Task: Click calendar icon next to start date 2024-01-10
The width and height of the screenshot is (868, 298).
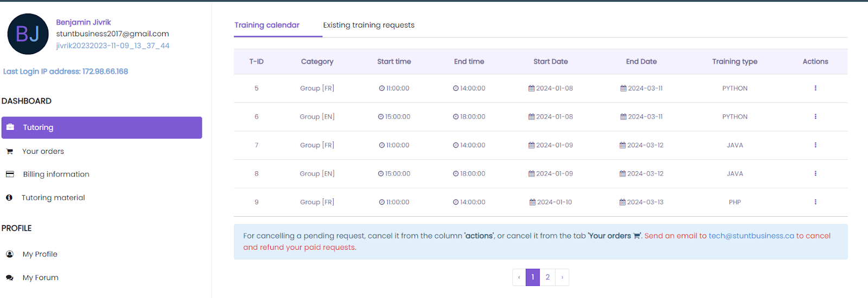Action: (x=533, y=202)
